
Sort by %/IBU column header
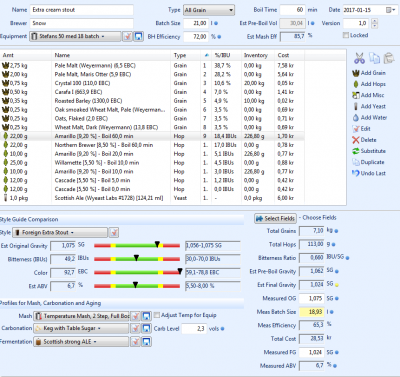(x=227, y=55)
